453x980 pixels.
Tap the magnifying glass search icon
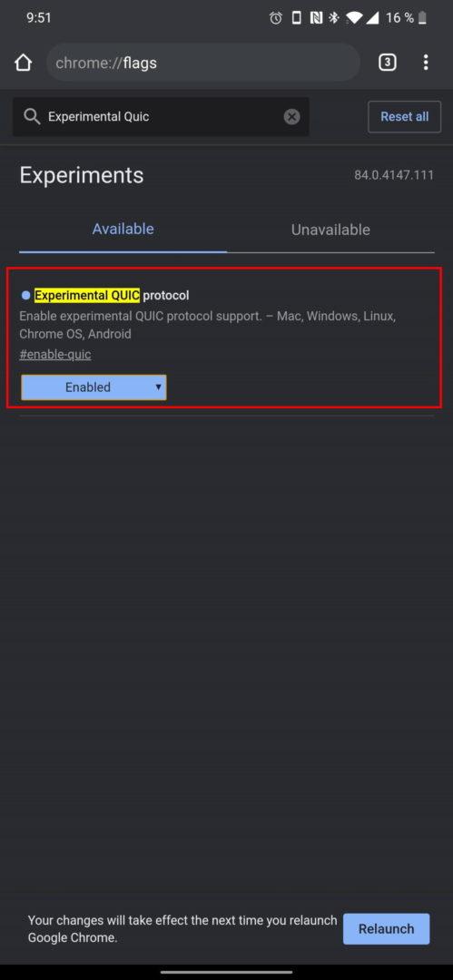tap(31, 116)
